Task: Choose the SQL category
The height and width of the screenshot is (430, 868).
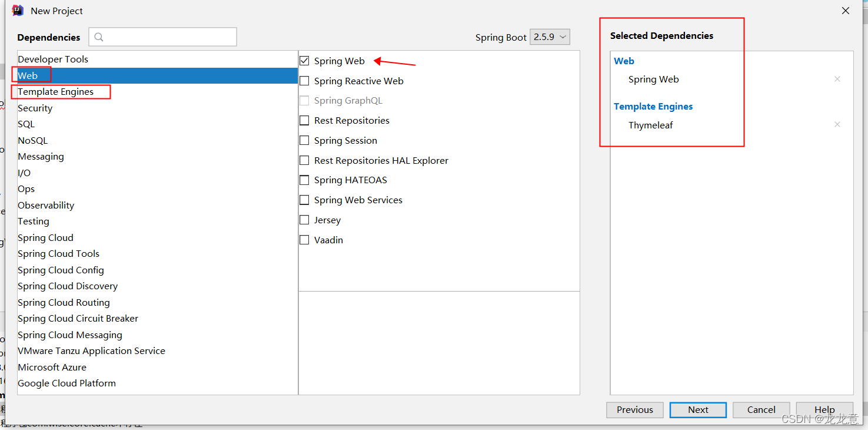Action: (x=158, y=124)
